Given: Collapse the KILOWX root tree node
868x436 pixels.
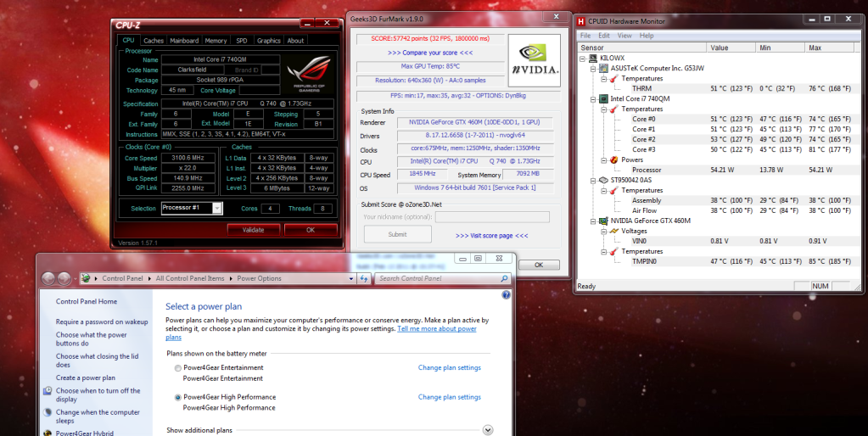Looking at the screenshot, I should pos(583,58).
